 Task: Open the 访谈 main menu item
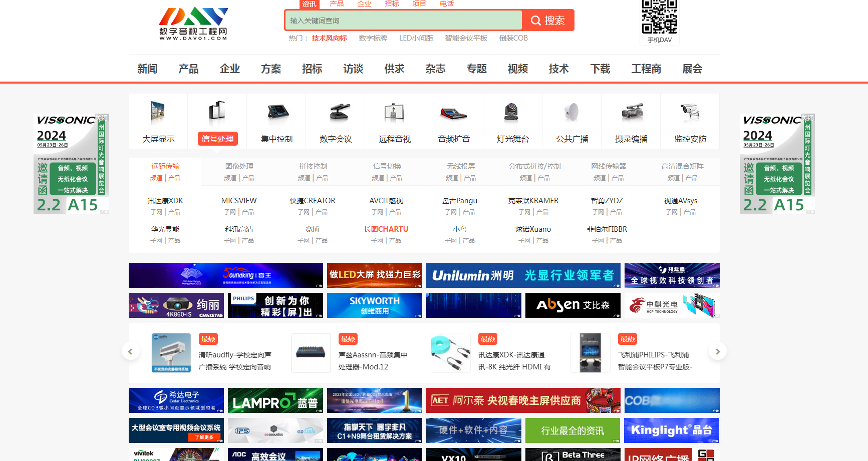tap(353, 69)
